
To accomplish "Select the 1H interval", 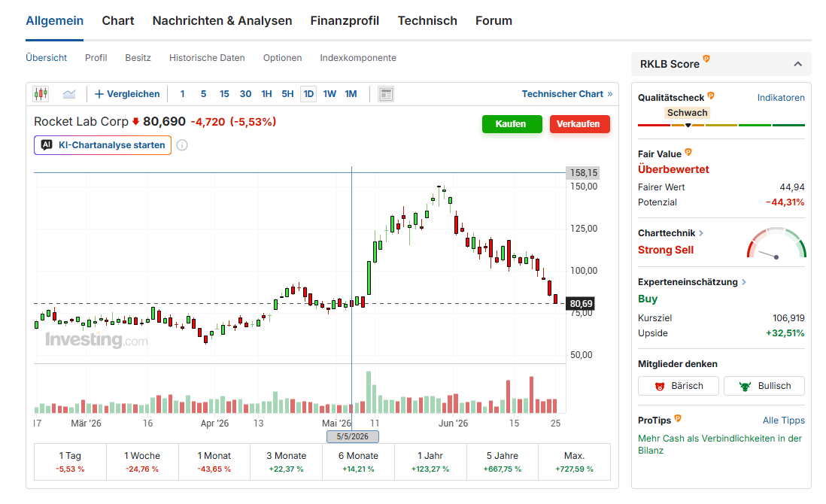I will tap(266, 94).
